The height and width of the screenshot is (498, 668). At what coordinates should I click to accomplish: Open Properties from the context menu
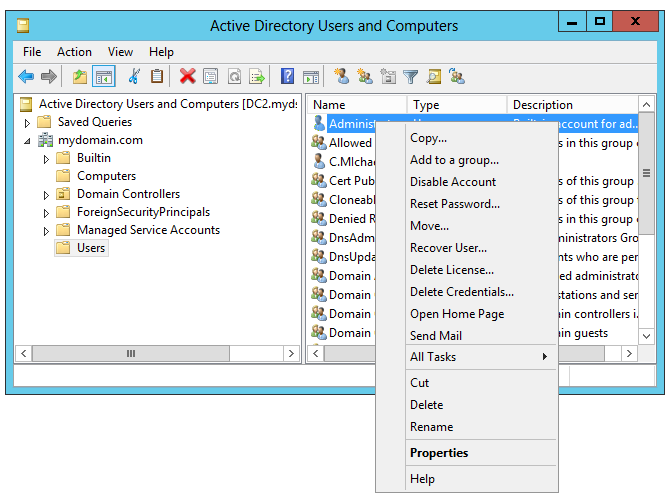(x=439, y=453)
